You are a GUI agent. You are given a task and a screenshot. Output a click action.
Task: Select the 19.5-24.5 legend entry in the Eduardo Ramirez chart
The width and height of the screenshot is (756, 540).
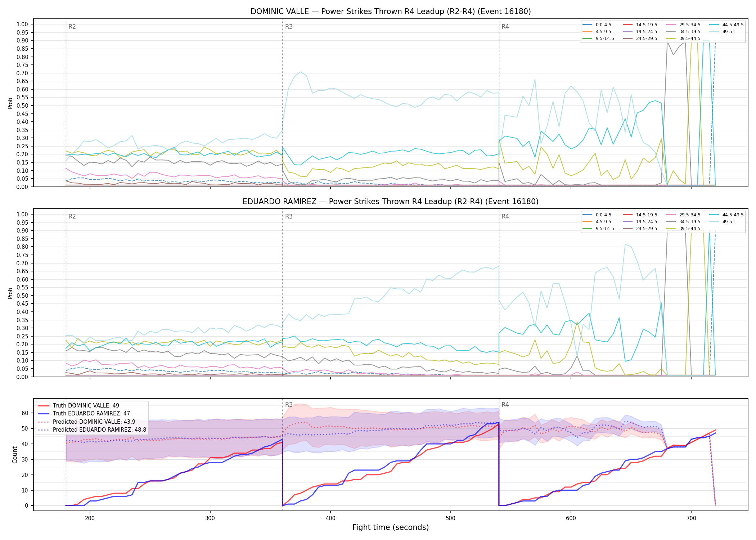pos(640,222)
